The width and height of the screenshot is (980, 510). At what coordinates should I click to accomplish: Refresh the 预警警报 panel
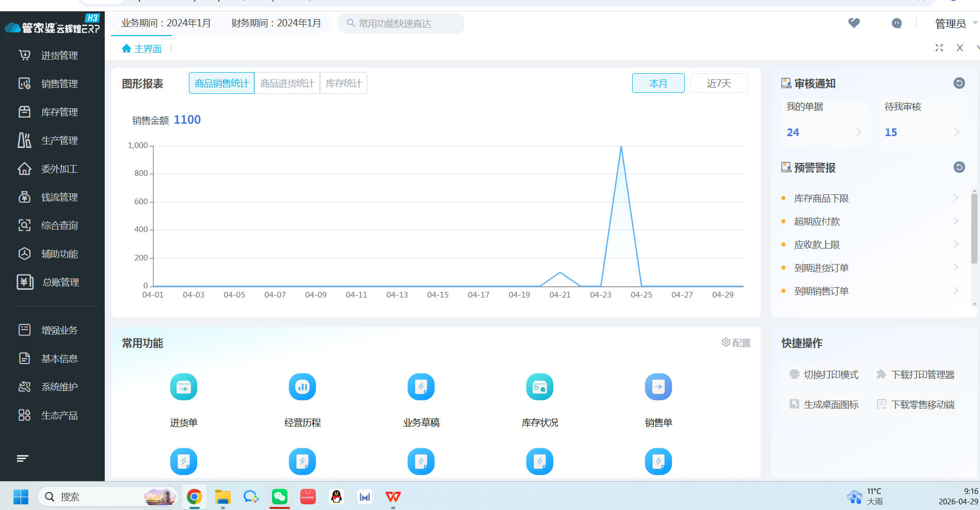click(x=959, y=167)
